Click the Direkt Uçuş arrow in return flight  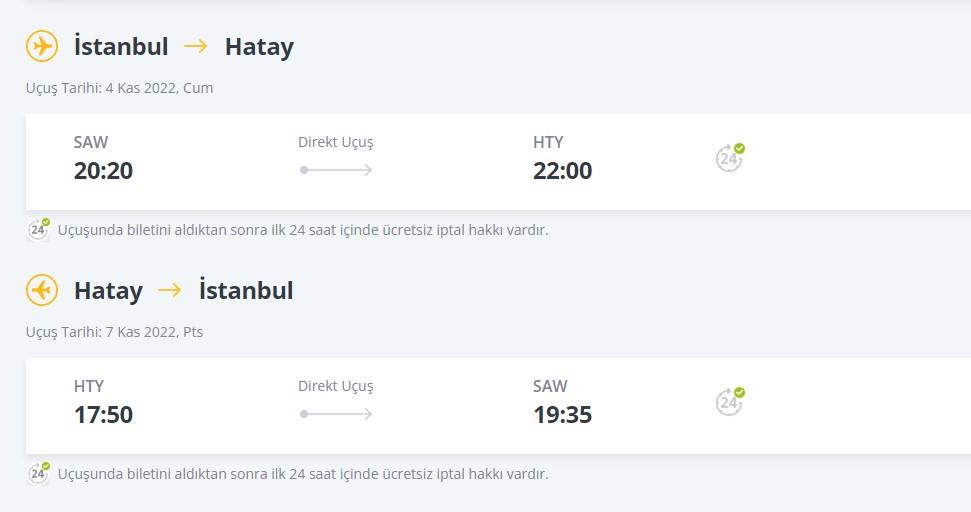pos(336,414)
